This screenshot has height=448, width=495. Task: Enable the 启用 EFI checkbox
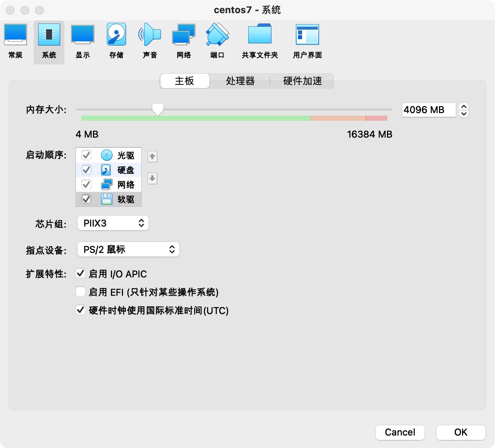point(81,292)
